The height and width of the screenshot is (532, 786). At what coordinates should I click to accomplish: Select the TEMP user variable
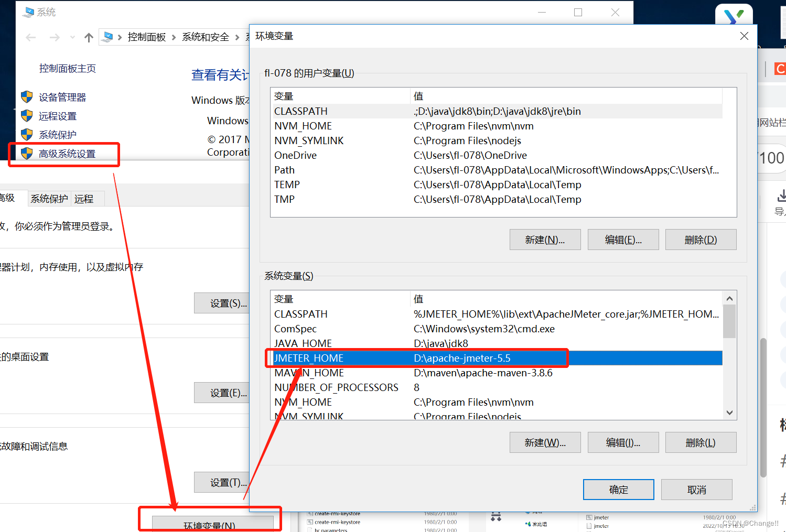point(497,184)
